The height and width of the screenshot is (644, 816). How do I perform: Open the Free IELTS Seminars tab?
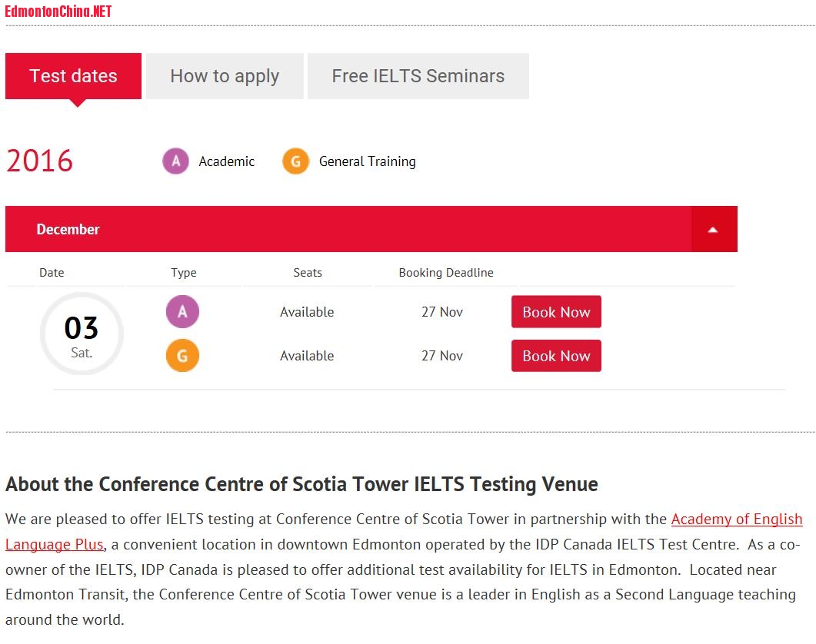[418, 76]
